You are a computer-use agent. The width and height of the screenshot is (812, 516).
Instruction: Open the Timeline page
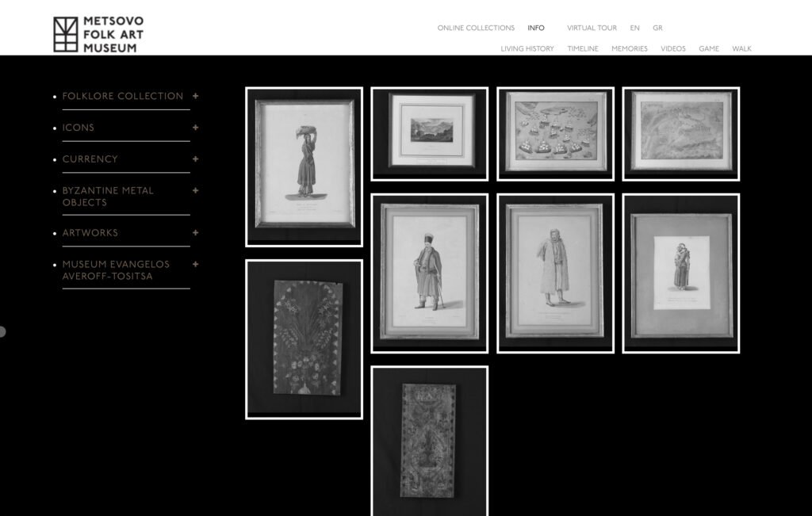click(583, 48)
